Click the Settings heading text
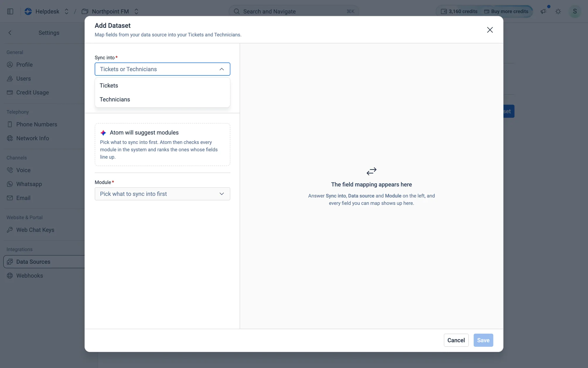 pos(49,33)
